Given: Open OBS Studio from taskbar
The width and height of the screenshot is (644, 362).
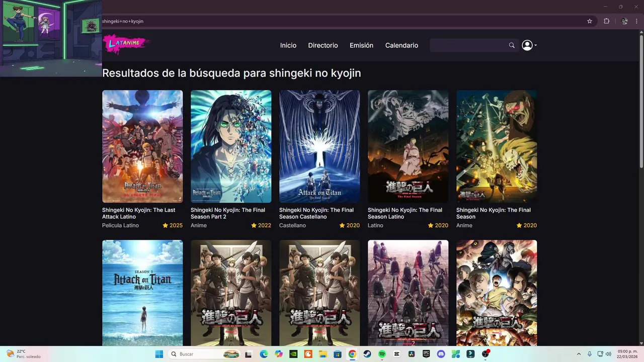Looking at the screenshot, I should coord(486,354).
